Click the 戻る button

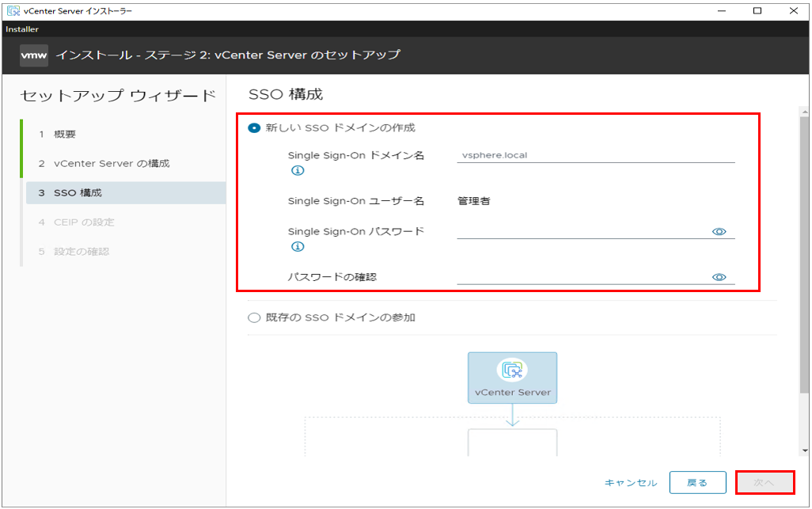point(697,483)
